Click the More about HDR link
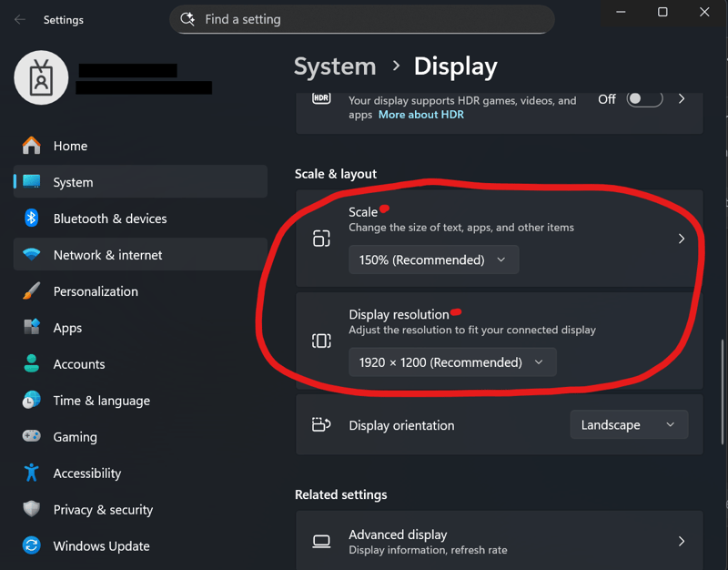Screen dimensions: 728x570 click(420, 114)
